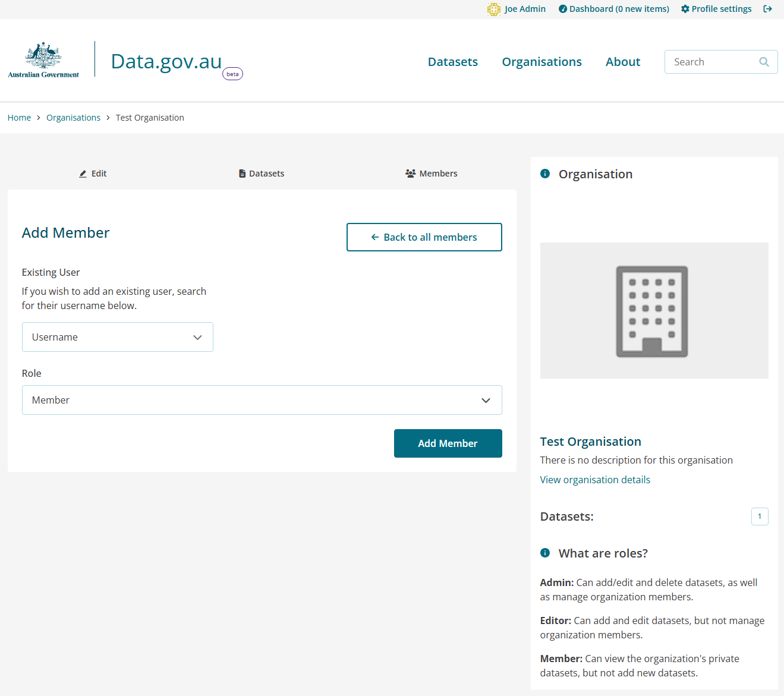Open View organisation details link
Screen dimensions: 784x696
click(594, 480)
